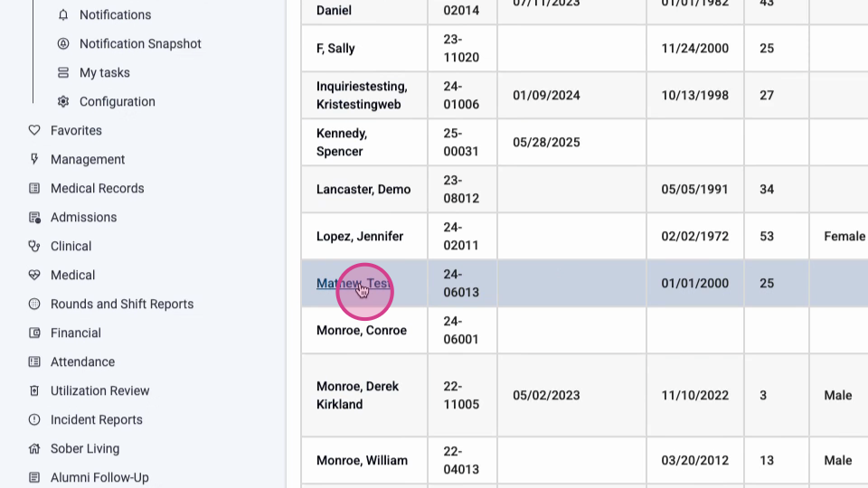Select the Financial menu item

point(75,333)
